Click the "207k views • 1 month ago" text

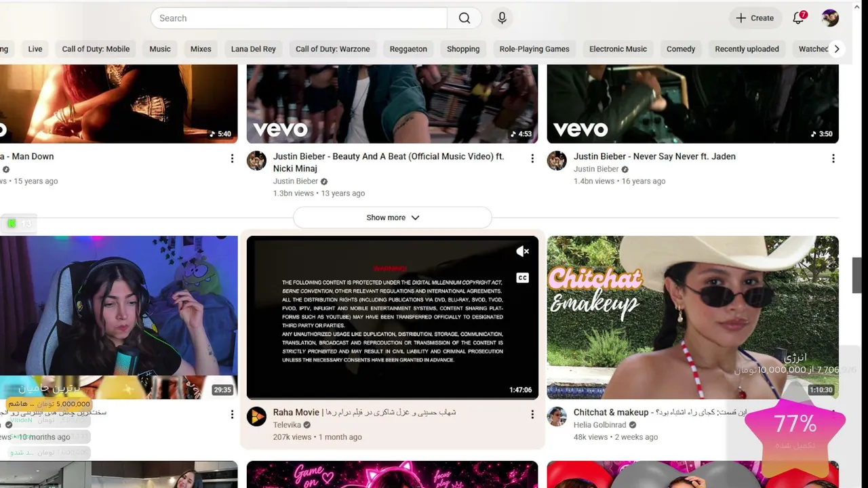[x=317, y=437]
